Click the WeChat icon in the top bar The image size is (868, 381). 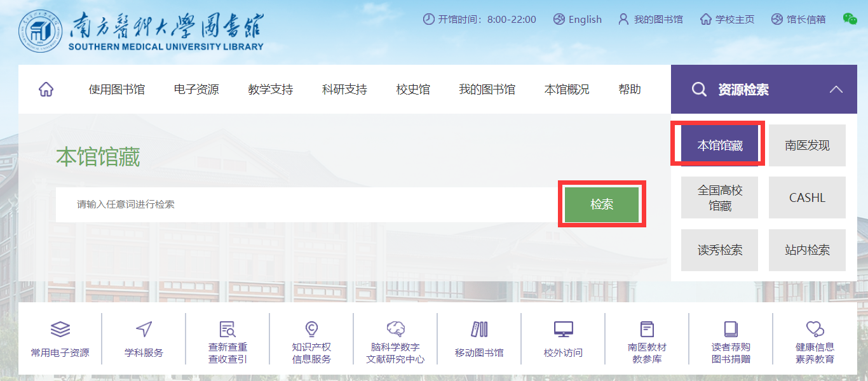click(x=850, y=19)
